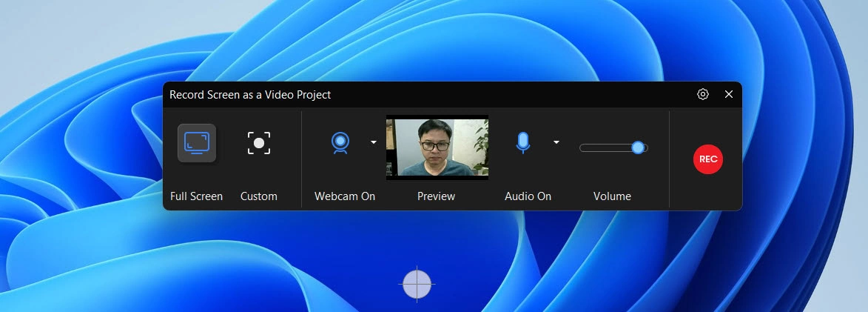Click the "Custom" label

(258, 196)
